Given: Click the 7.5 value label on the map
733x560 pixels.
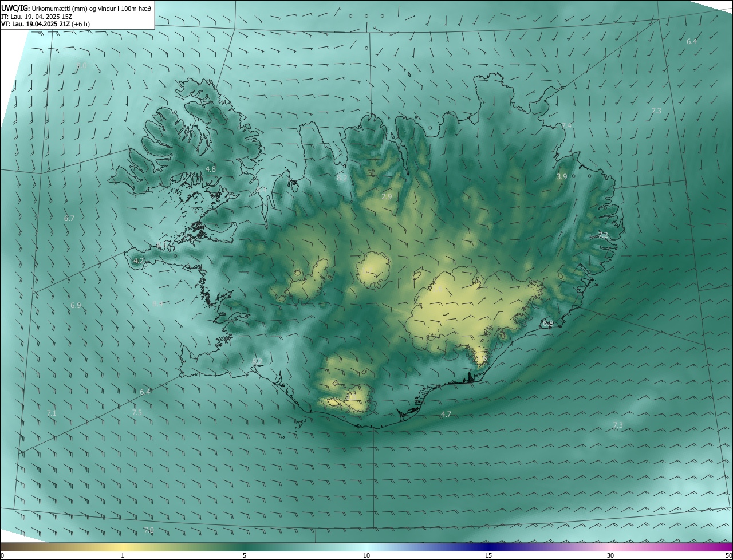Looking at the screenshot, I should pos(137,412).
